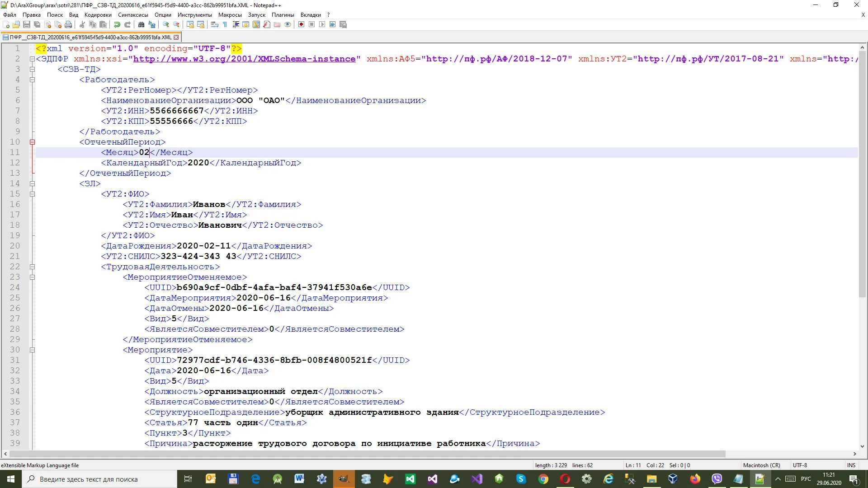Open the user defined language icon
Screen dimensions: 868x488
pyautogui.click(x=246, y=24)
